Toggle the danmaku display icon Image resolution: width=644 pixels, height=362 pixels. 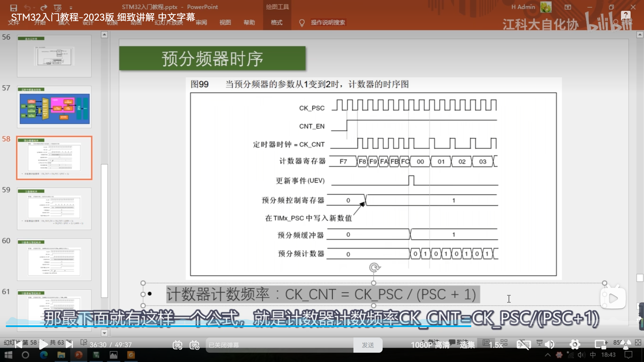(x=177, y=345)
